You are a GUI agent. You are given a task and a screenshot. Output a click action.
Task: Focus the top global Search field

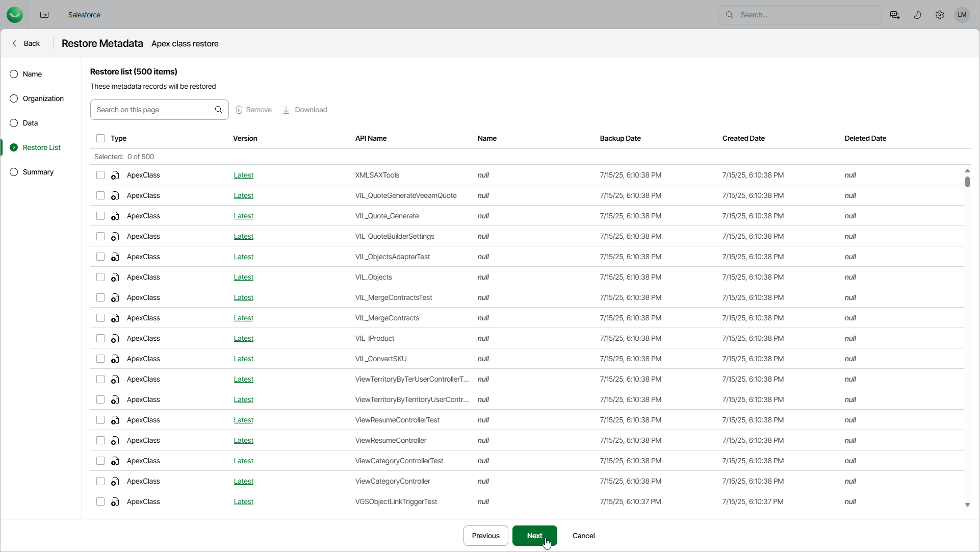[x=806, y=15]
